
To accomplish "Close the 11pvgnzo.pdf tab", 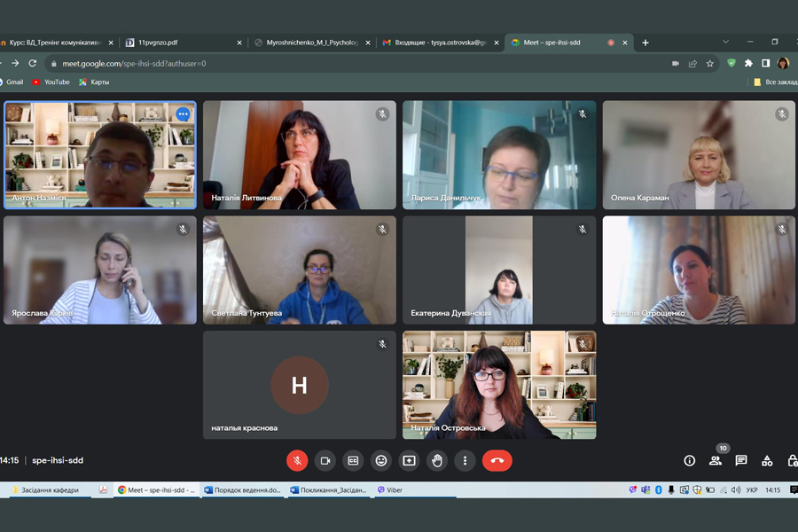I will [239, 43].
